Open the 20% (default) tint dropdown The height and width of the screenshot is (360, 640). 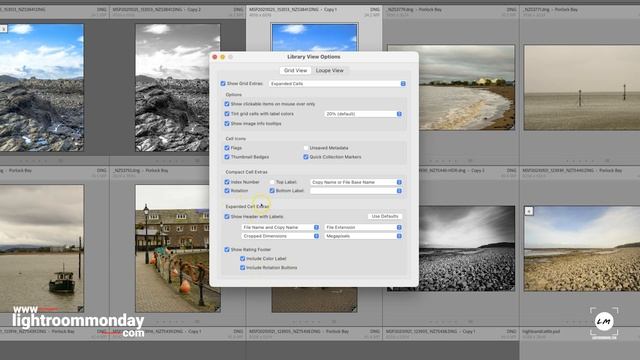(x=363, y=114)
